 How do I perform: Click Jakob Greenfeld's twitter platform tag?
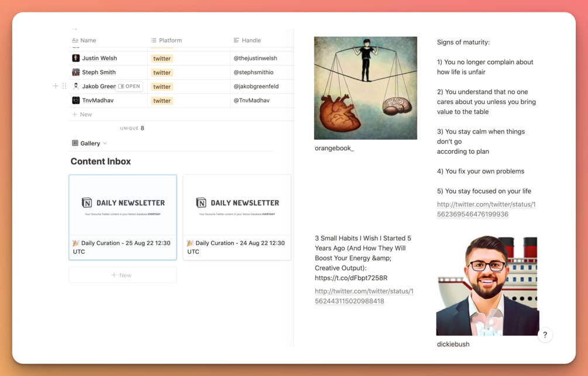[162, 87]
